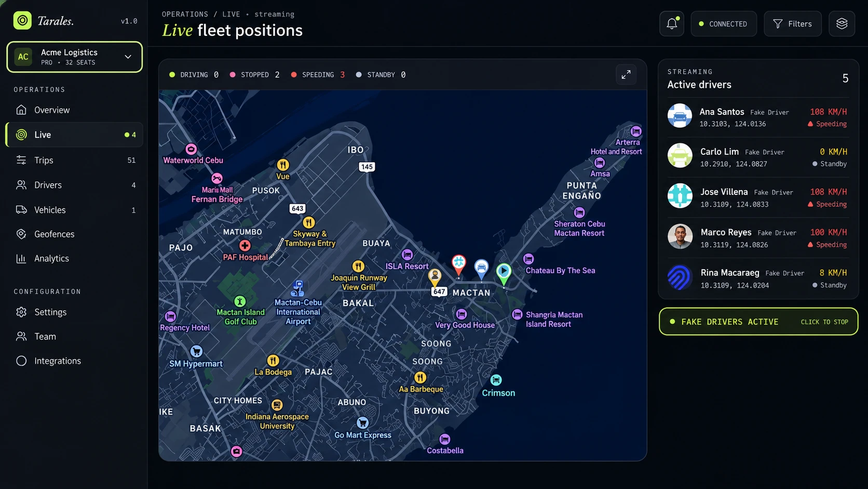Open the Live menu item

click(75, 135)
